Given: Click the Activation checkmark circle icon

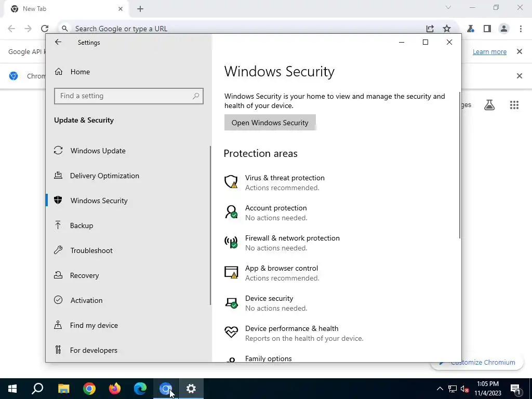Looking at the screenshot, I should point(58,300).
